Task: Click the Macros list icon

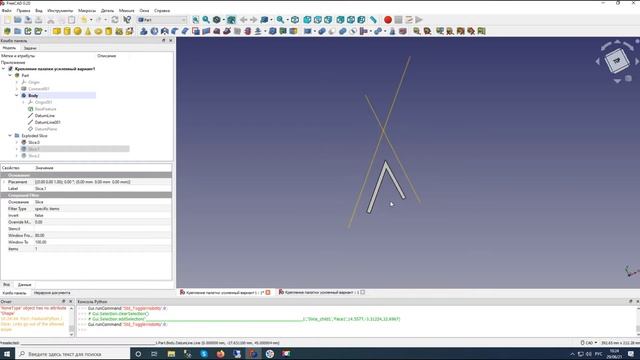Action: tap(409, 20)
